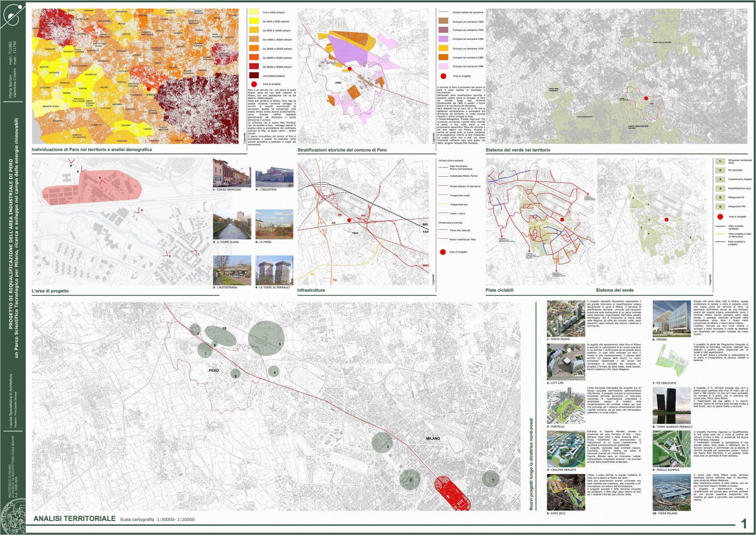The image size is (756, 535).
Task: Click the 'MILANO' label on the large map
Action: [x=433, y=438]
